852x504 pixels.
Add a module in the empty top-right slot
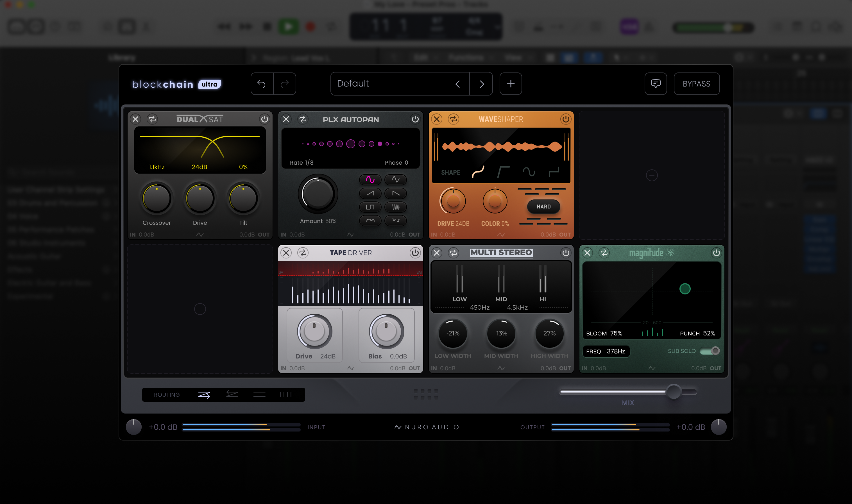(652, 175)
